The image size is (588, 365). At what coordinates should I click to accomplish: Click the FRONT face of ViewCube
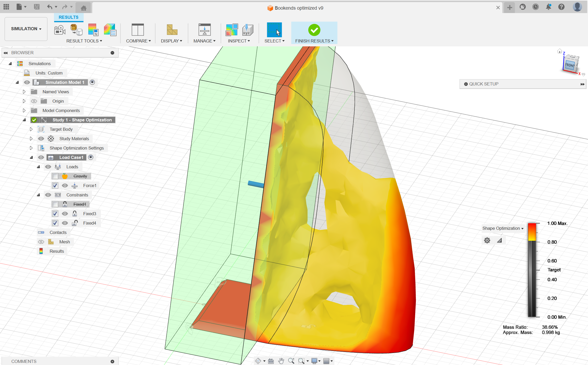569,65
